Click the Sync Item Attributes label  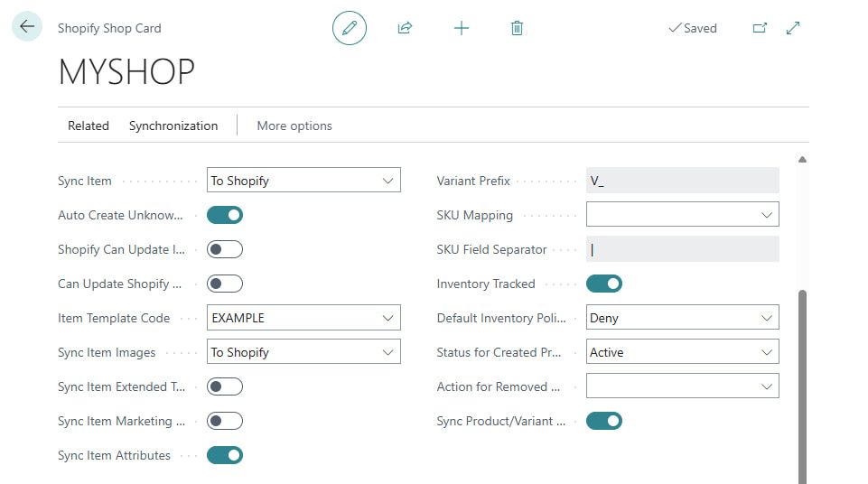coord(114,455)
